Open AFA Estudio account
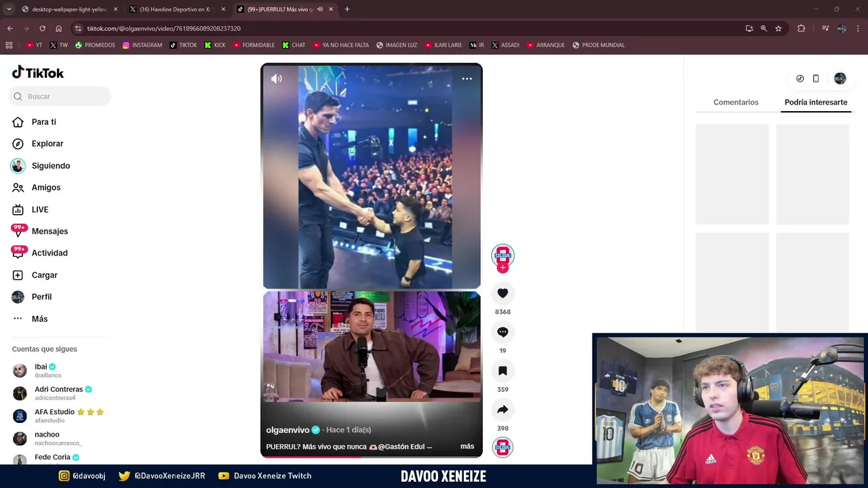This screenshot has height=488, width=868. click(58, 415)
